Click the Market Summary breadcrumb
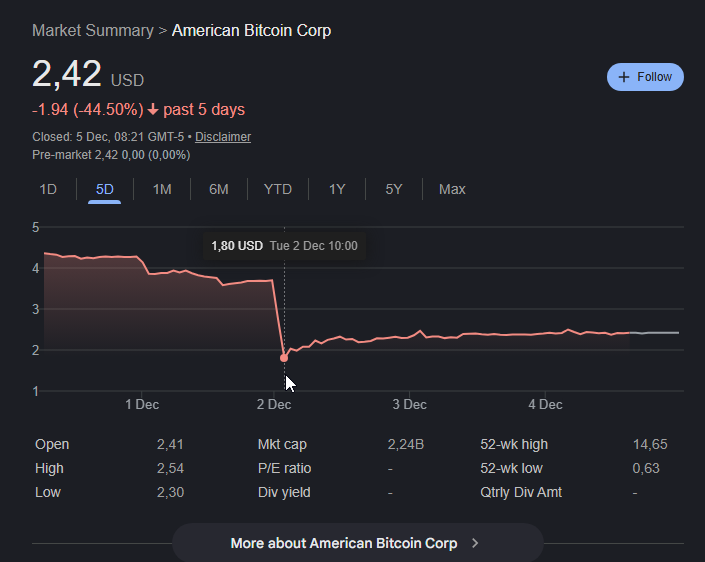This screenshot has height=562, width=705. click(x=93, y=31)
